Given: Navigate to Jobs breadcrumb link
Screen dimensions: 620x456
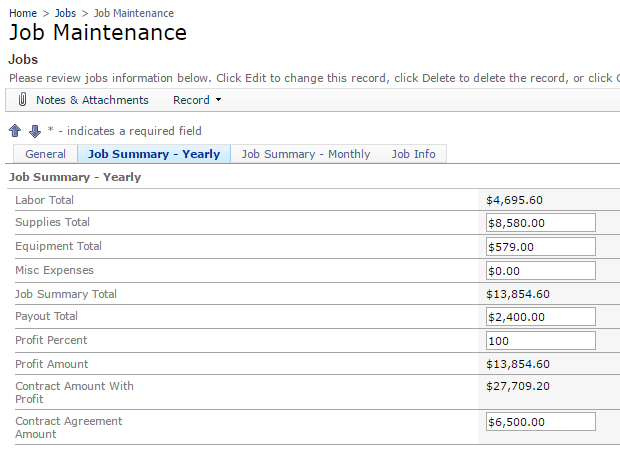Looking at the screenshot, I should [x=65, y=13].
